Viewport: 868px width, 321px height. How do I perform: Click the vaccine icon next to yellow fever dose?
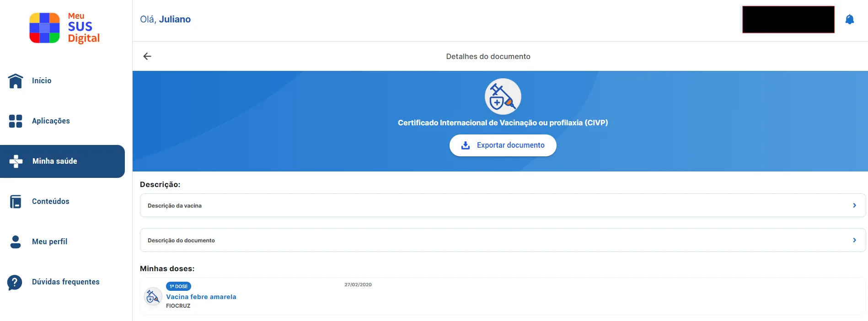153,297
